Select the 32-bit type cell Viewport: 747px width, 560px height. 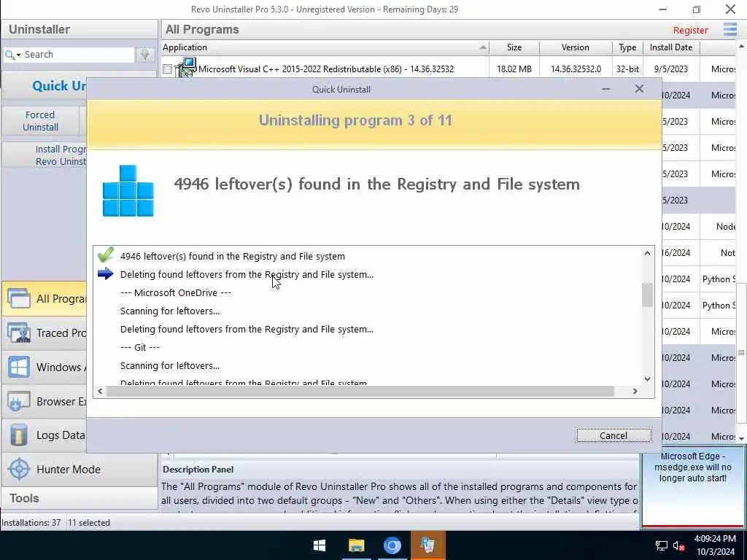[627, 69]
